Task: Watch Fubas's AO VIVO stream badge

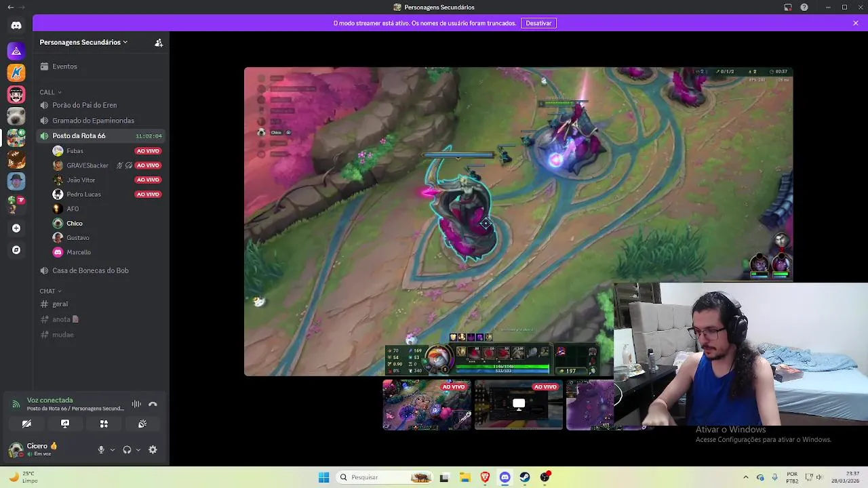Action: tap(148, 151)
